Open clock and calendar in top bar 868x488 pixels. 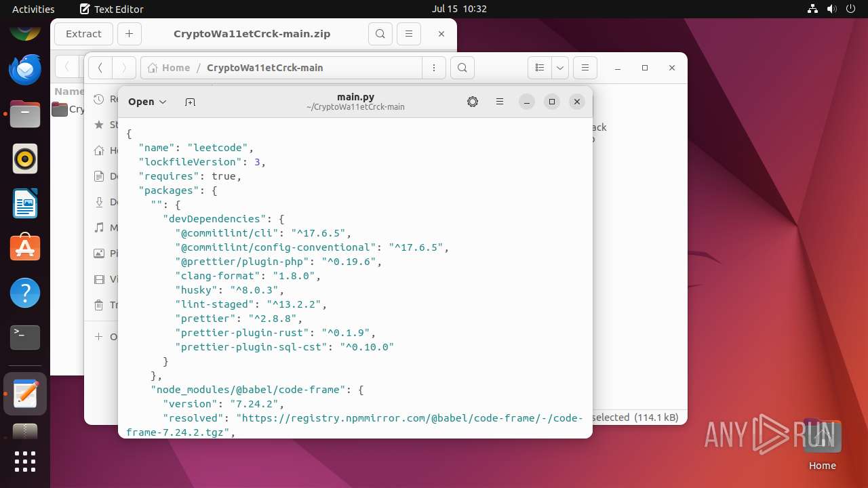click(x=459, y=9)
